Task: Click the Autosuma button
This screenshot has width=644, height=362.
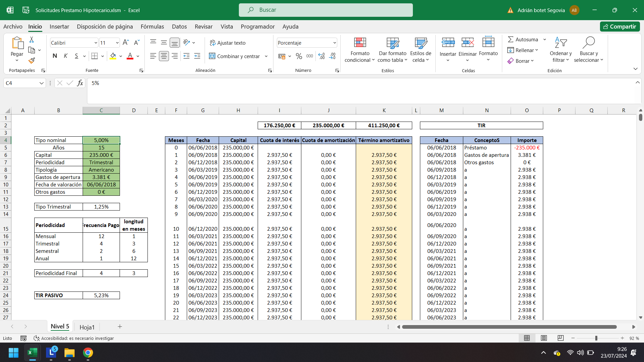Action: [523, 39]
